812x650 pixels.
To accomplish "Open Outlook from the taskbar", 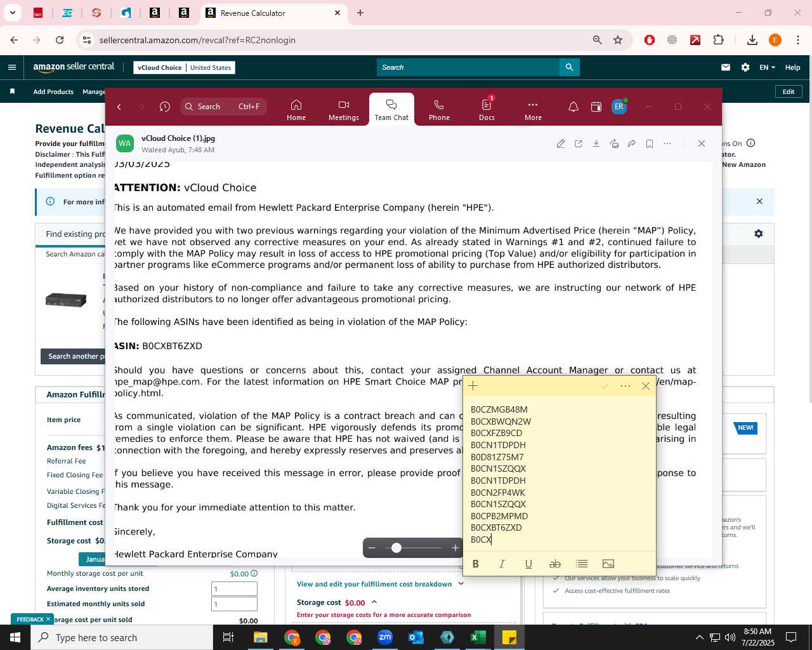I will [416, 637].
